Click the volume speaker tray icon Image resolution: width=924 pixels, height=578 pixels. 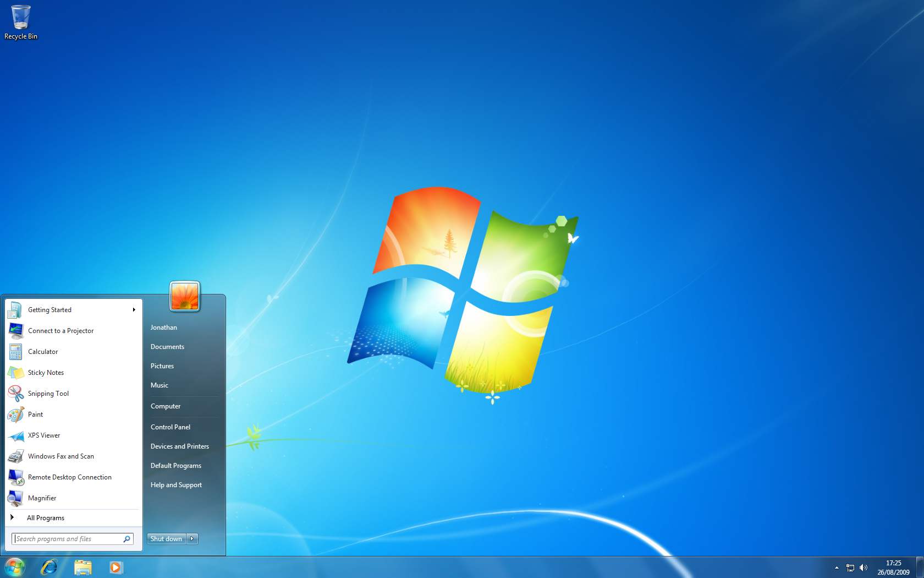[863, 568]
